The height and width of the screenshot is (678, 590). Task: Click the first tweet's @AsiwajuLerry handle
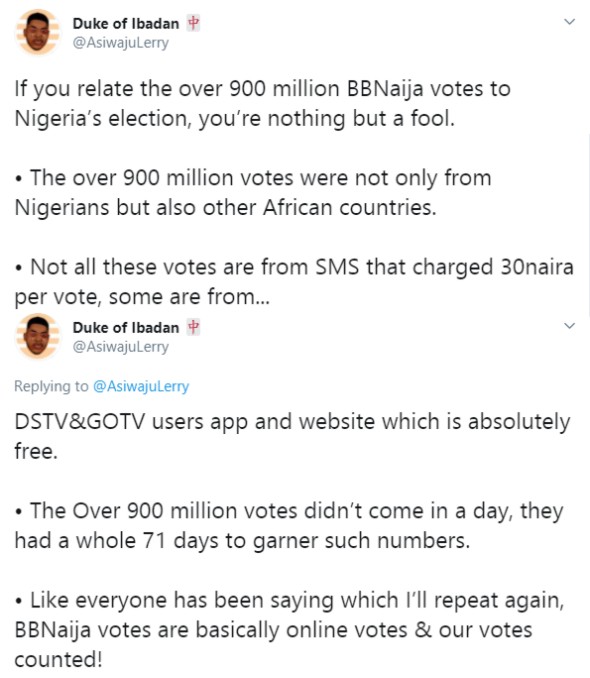[x=121, y=43]
